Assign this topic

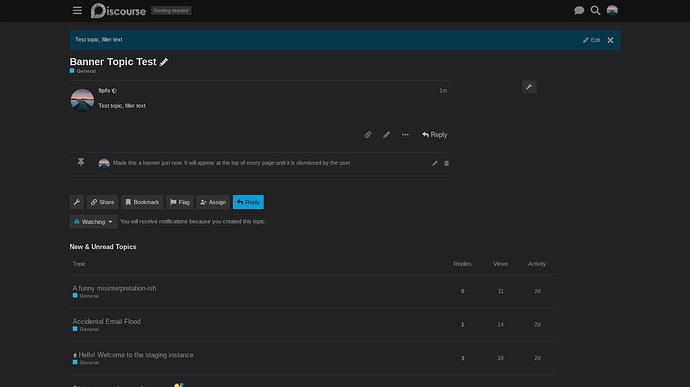(x=213, y=202)
